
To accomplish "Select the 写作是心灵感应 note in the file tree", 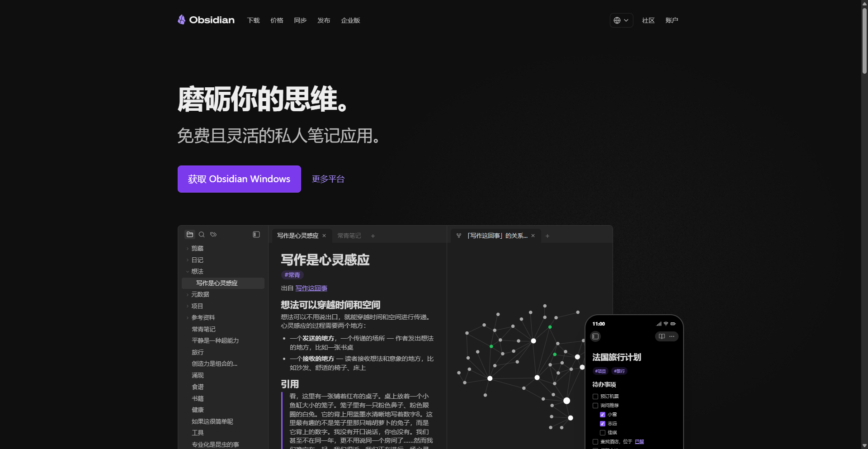I will (223, 283).
